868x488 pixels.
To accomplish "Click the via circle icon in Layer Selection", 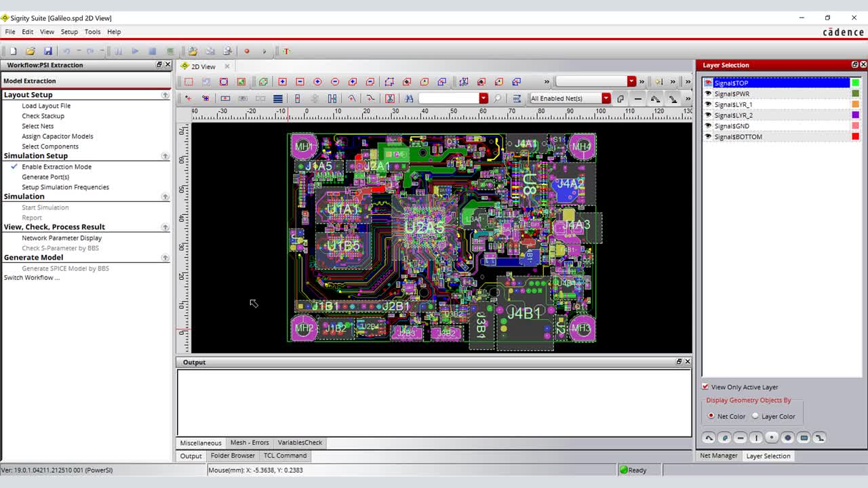I will tap(787, 438).
